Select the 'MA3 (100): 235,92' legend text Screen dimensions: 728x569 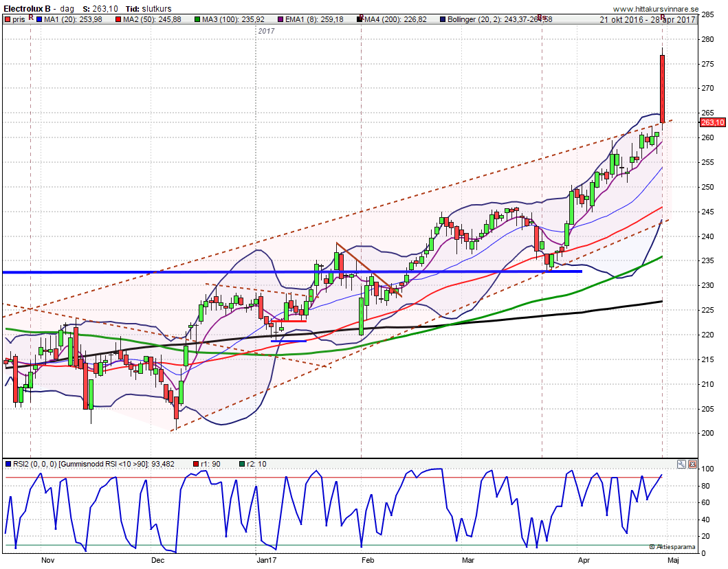[233, 19]
